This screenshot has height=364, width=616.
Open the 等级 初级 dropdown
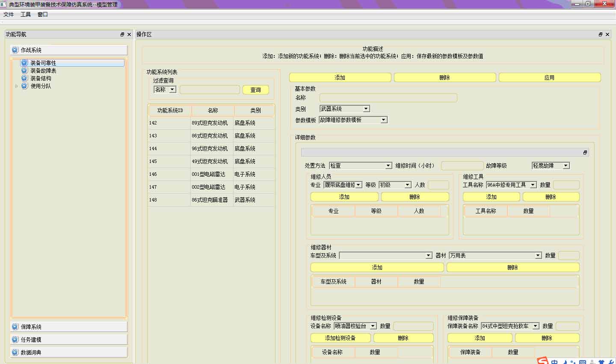(408, 185)
